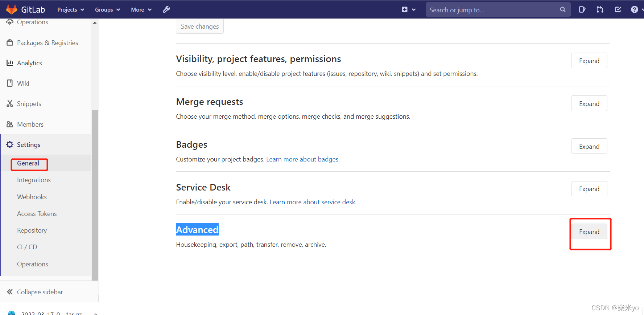The image size is (644, 315).
Task: Select Access Tokens in settings submenu
Action: 37,214
